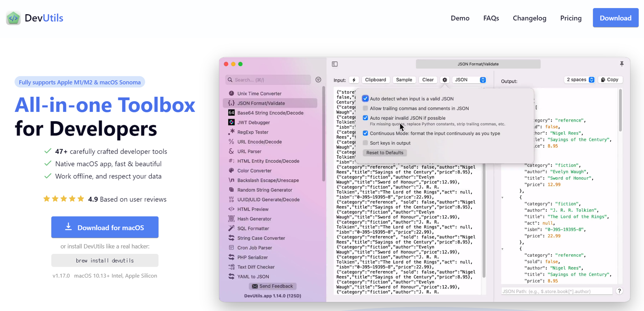Click the JSON Path input field

pyautogui.click(x=556, y=291)
